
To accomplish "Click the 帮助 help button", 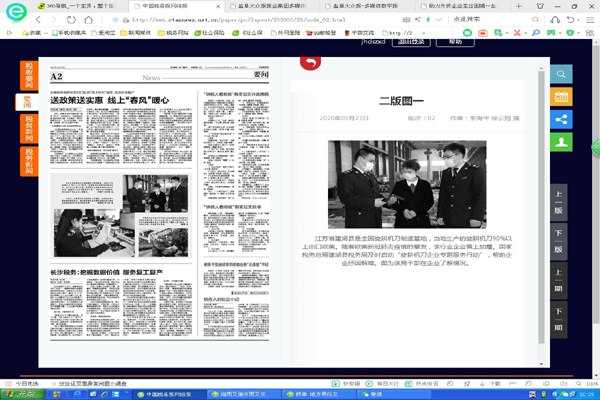I will [x=455, y=43].
